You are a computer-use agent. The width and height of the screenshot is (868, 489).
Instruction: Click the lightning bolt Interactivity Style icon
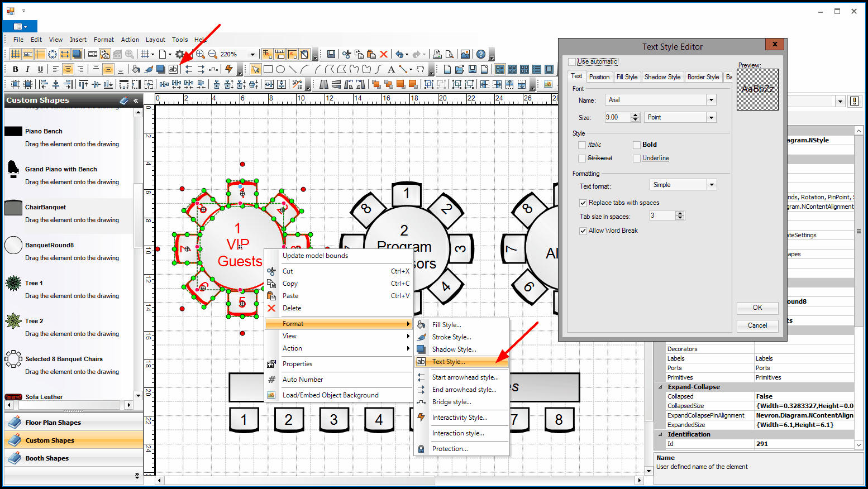(x=228, y=69)
